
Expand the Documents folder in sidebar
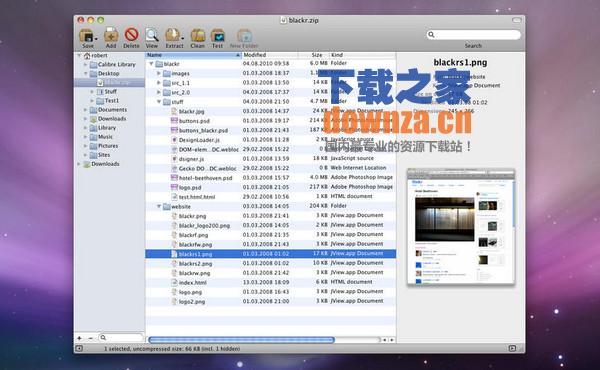coord(85,110)
